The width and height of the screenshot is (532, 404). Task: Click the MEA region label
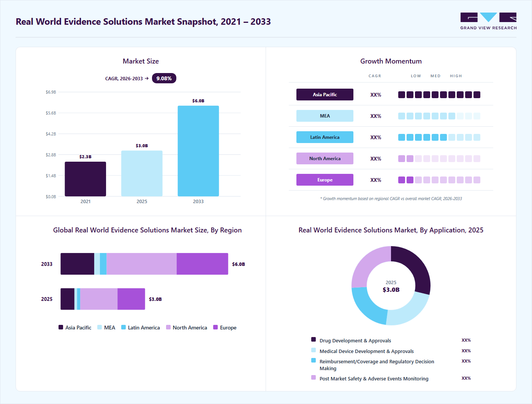[325, 116]
